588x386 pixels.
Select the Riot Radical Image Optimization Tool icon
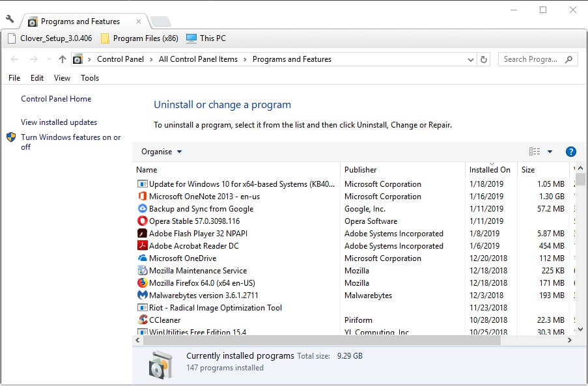coord(143,308)
